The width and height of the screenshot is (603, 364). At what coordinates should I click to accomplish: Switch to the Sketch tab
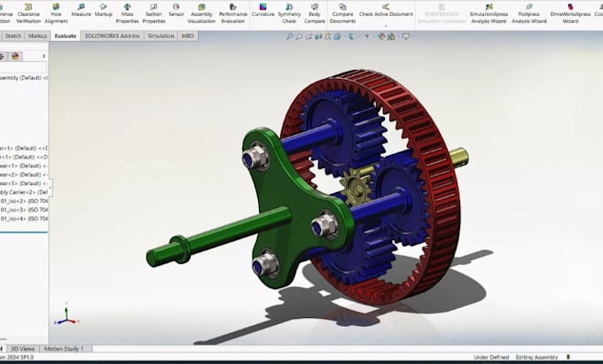point(13,35)
